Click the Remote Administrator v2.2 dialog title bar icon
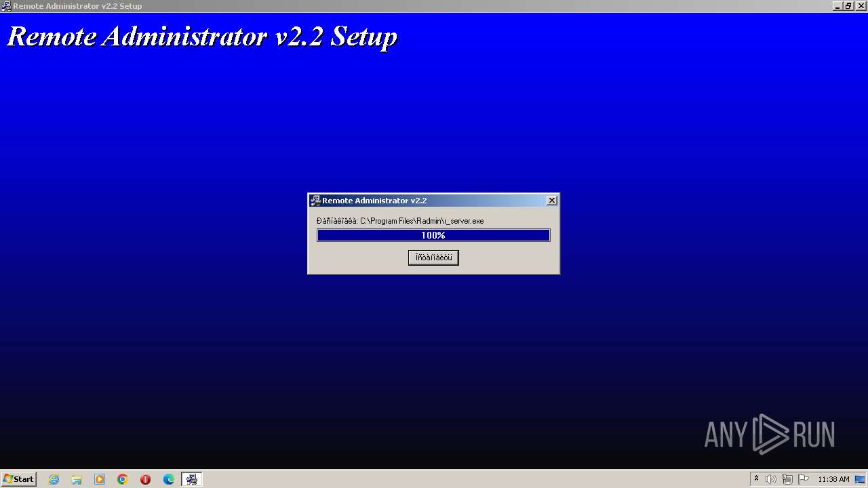This screenshot has height=488, width=868. point(315,201)
